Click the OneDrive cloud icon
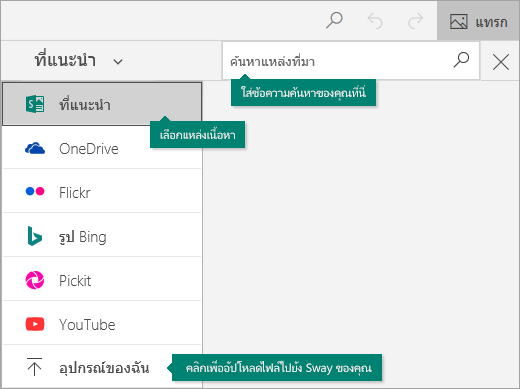This screenshot has height=389, width=520. (35, 148)
